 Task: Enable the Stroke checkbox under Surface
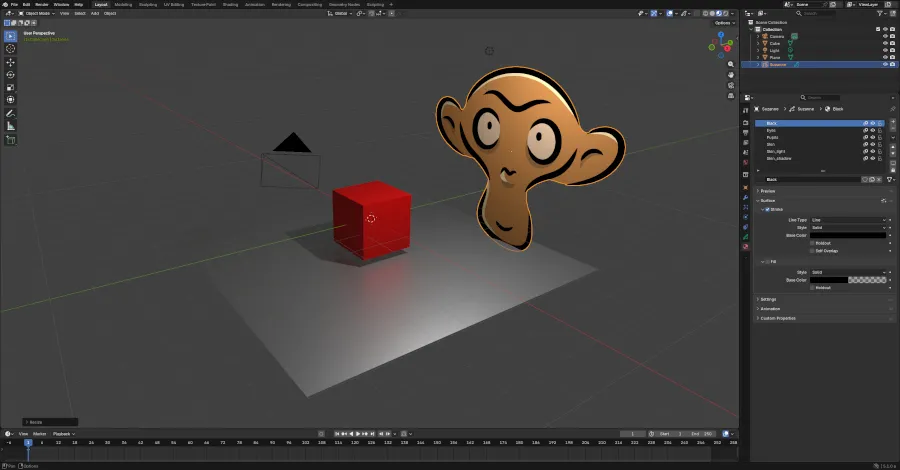766,209
